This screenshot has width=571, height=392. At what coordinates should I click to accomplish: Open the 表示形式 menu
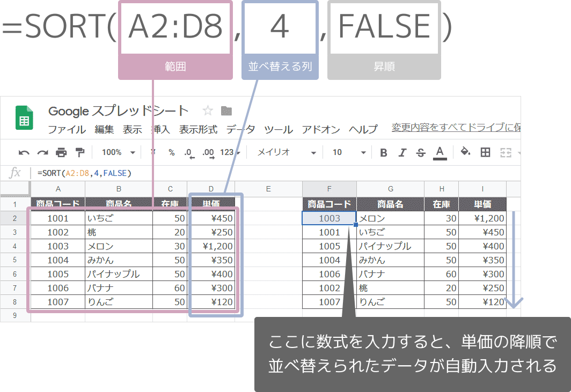click(x=198, y=129)
